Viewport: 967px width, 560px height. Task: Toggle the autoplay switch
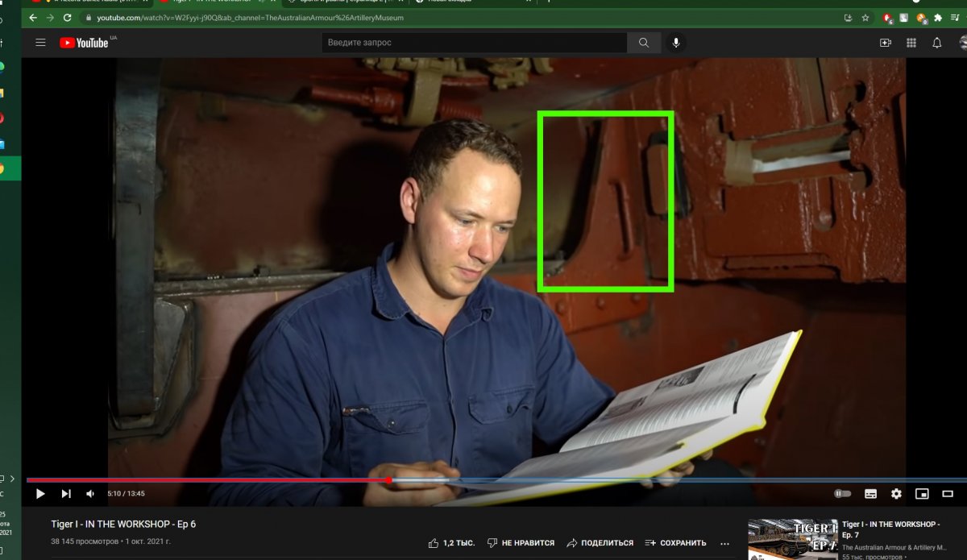842,494
